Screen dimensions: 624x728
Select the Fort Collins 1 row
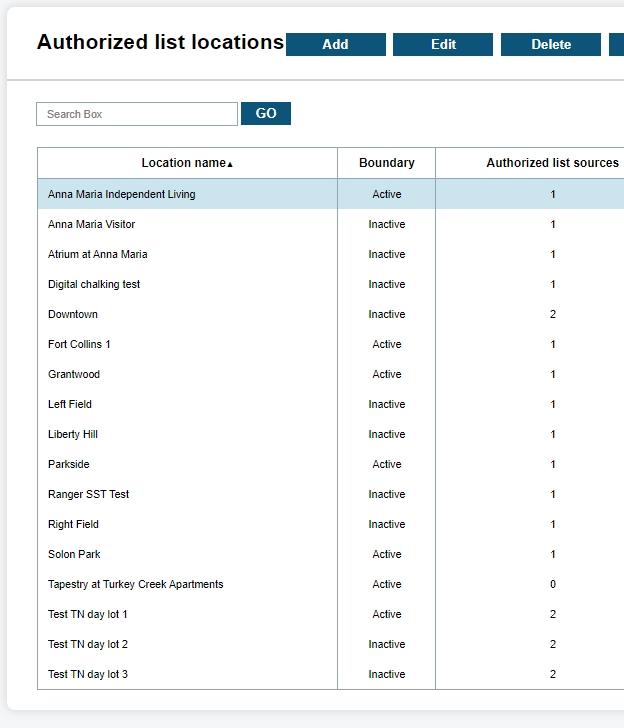coord(79,344)
